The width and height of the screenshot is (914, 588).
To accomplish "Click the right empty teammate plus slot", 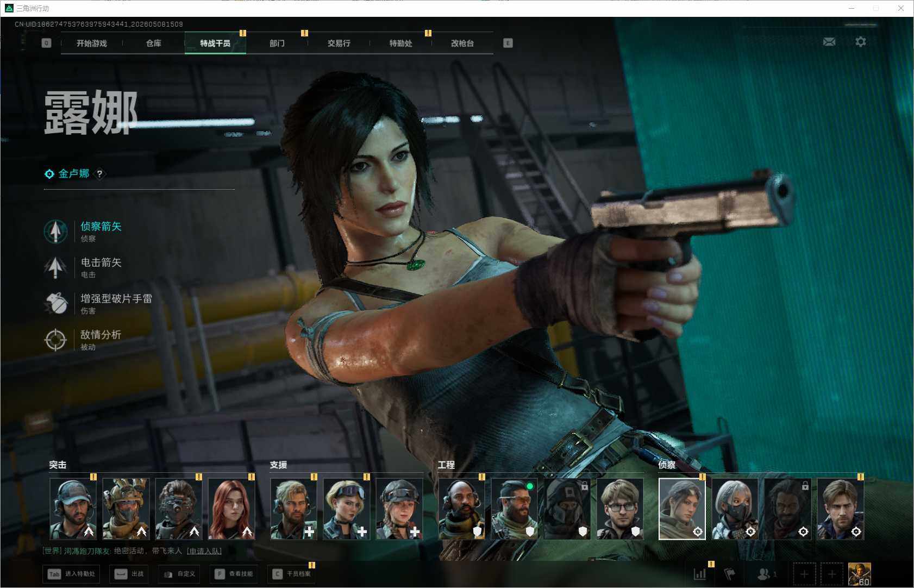I will [832, 574].
